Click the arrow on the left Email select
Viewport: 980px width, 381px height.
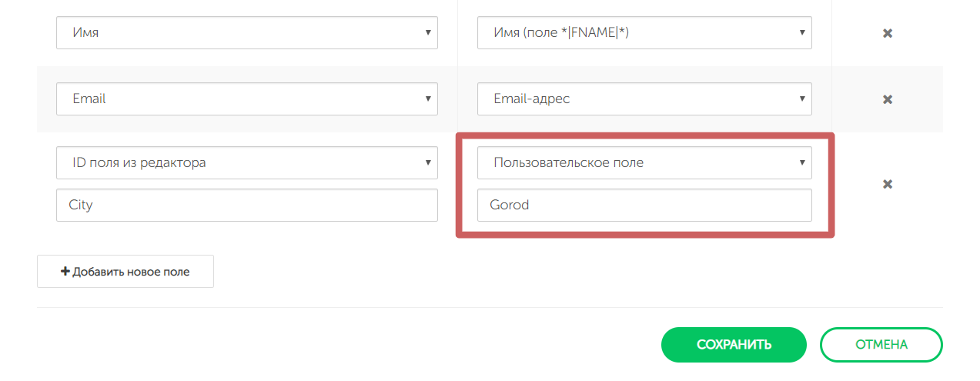point(427,99)
